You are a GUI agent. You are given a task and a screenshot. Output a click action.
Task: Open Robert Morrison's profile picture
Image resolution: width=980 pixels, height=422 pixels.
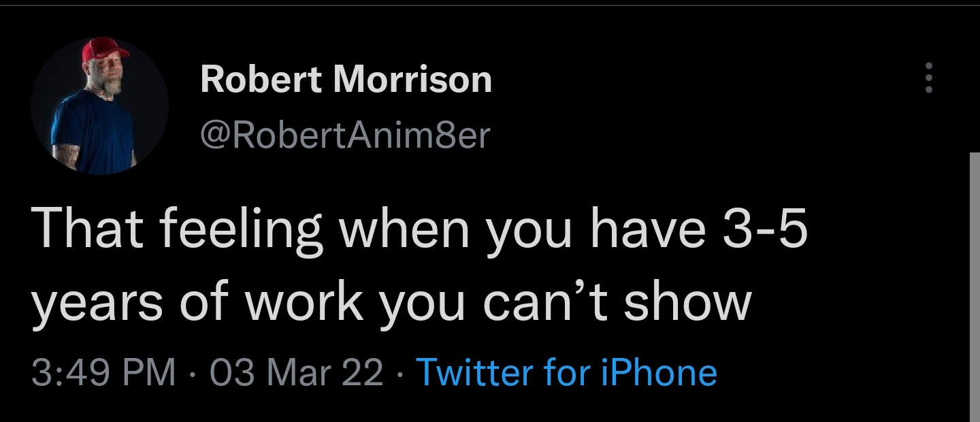tap(99, 105)
